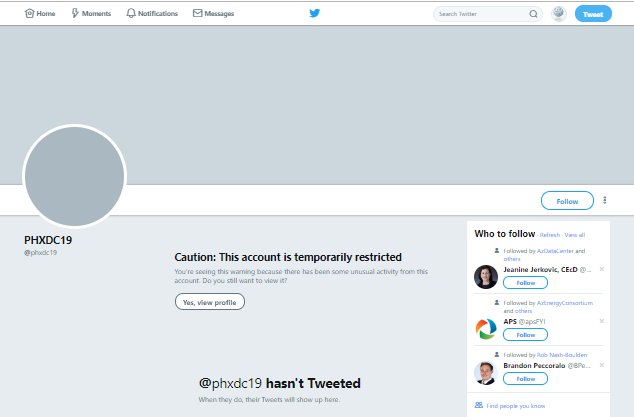Click the person icon above Brandon Peccoralo
The image size is (634, 417).
[x=497, y=355]
